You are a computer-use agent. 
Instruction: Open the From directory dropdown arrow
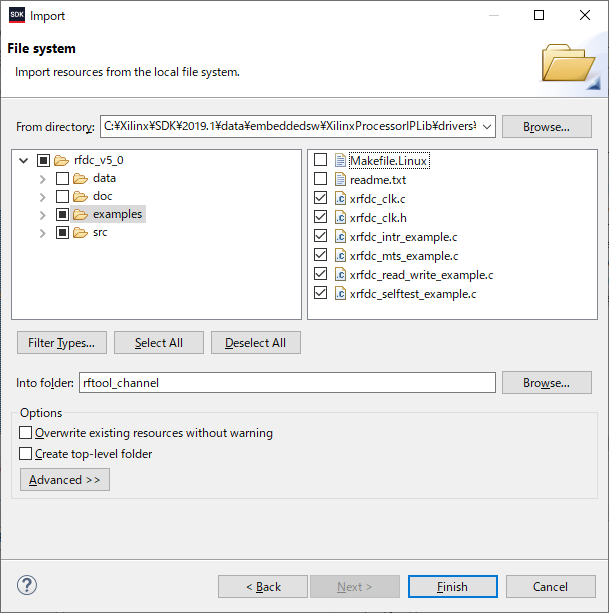[x=487, y=127]
